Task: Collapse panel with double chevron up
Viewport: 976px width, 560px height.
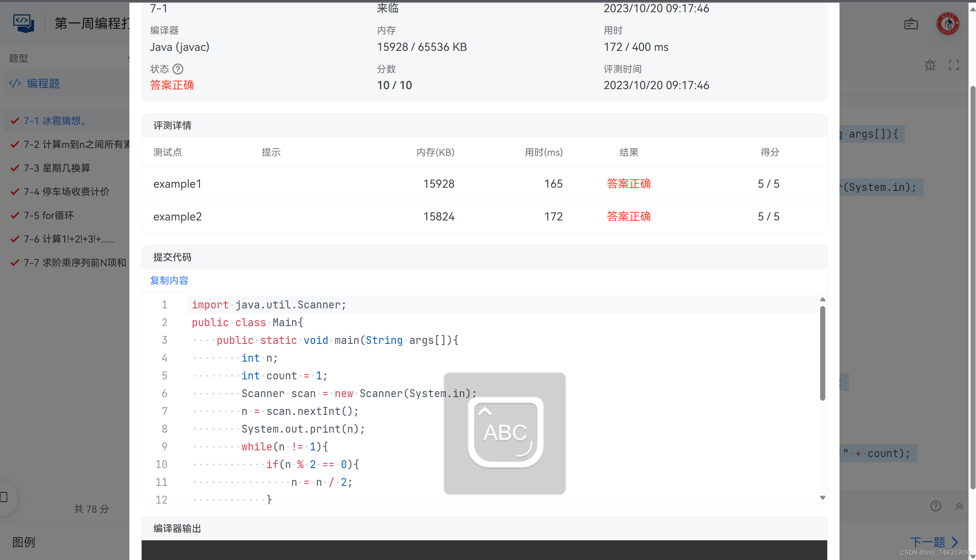Action: [959, 506]
